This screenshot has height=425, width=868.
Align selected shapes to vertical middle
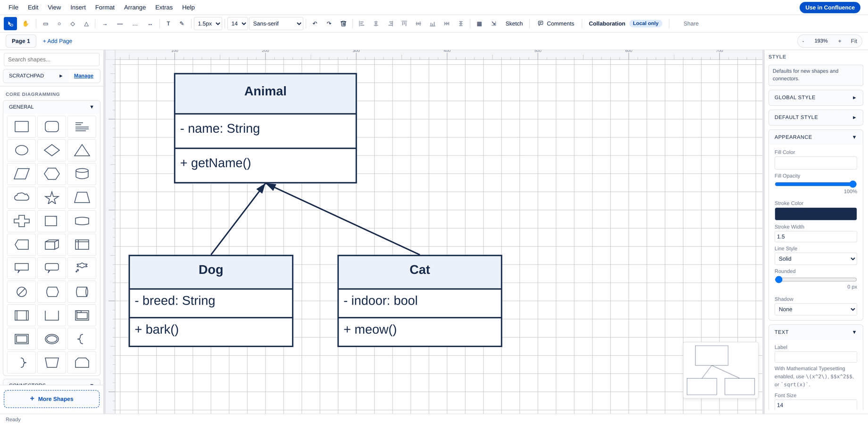[418, 24]
